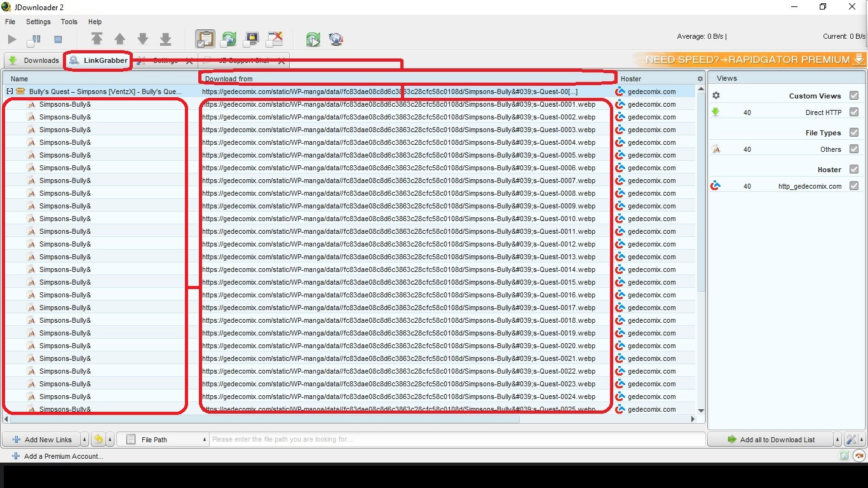This screenshot has width=868, height=488.
Task: Toggle the Custom Views checkbox
Action: 854,95
